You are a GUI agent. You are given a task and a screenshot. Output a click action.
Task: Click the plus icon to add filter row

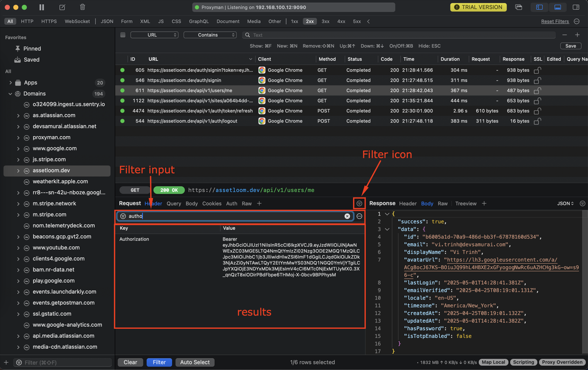[x=577, y=35]
